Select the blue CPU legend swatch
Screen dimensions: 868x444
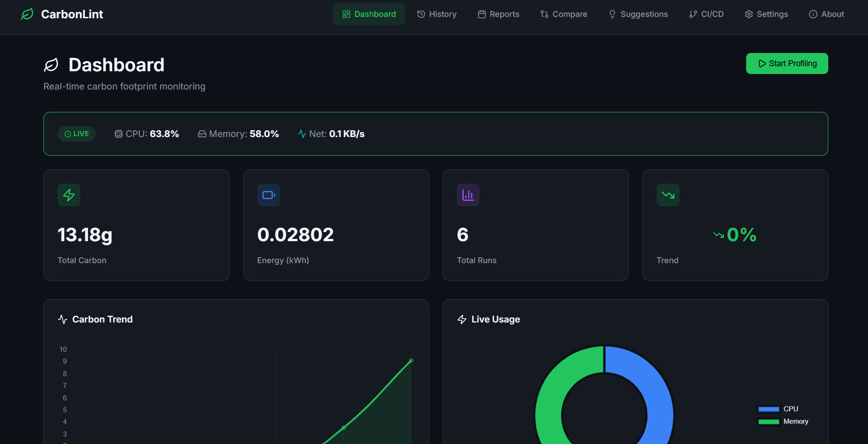click(x=769, y=408)
